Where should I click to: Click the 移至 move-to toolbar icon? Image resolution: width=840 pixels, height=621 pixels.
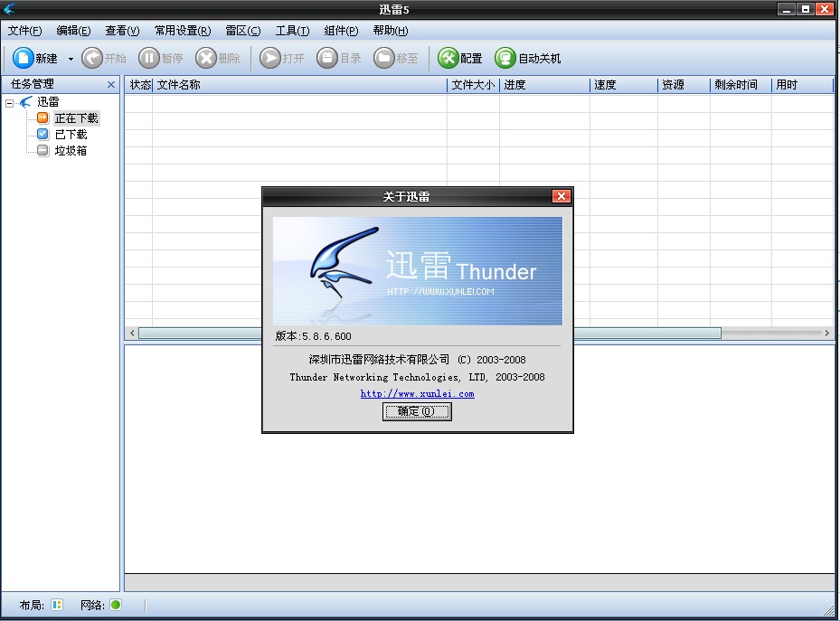point(383,58)
